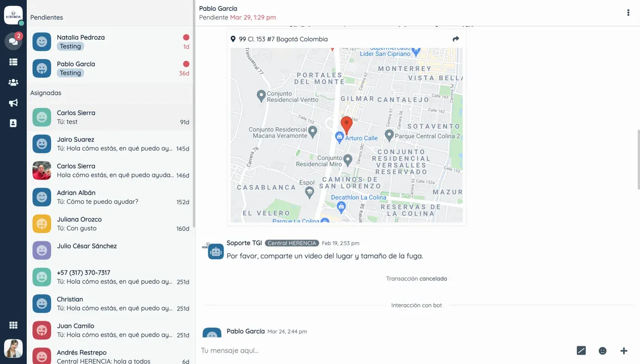Click the Testing tag under Natalia Pedroza
Screen dimensions: 640x364
tap(70, 46)
